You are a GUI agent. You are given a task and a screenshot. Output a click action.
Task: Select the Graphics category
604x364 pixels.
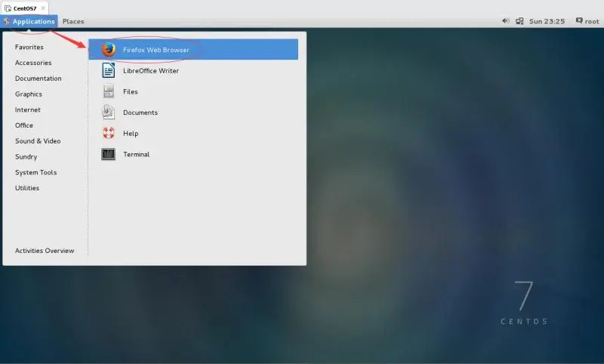[x=29, y=94]
